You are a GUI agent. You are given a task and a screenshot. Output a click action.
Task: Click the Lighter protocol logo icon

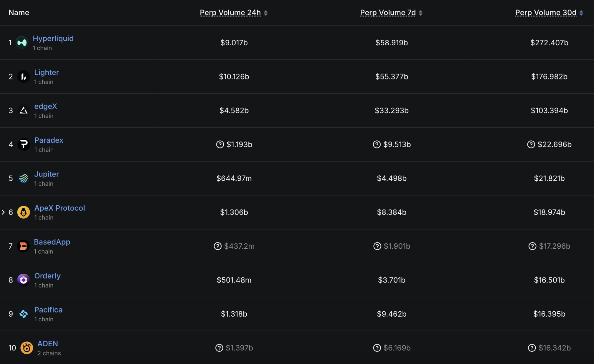[24, 77]
